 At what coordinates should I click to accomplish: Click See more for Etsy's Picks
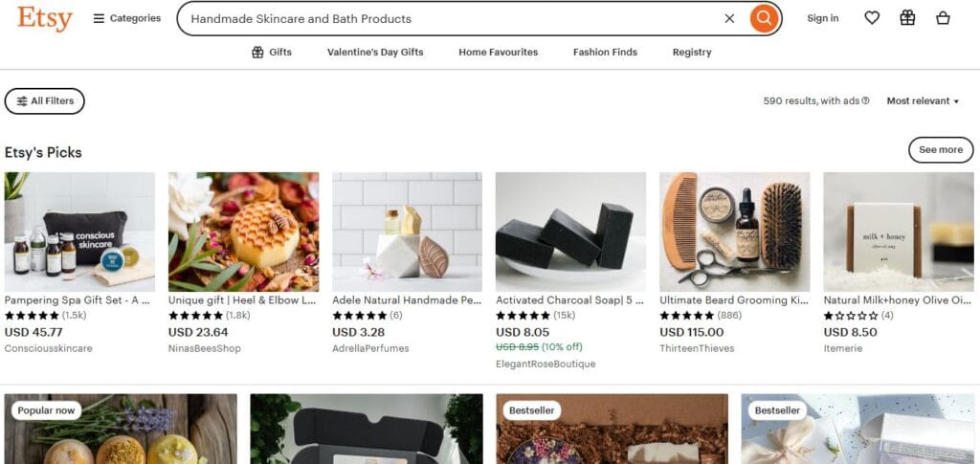pyautogui.click(x=940, y=150)
